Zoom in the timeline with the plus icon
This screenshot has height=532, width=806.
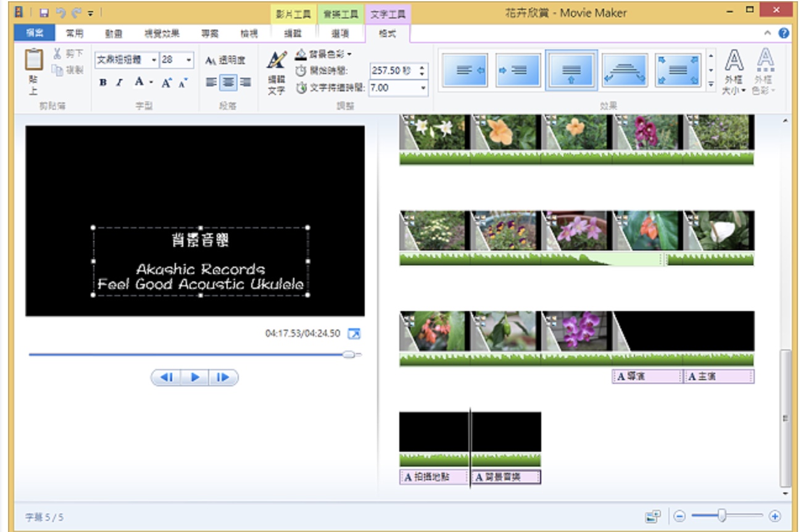point(775,517)
